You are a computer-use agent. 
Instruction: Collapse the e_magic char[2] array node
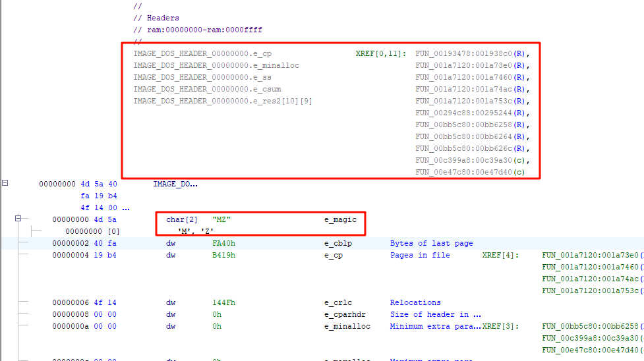point(18,219)
